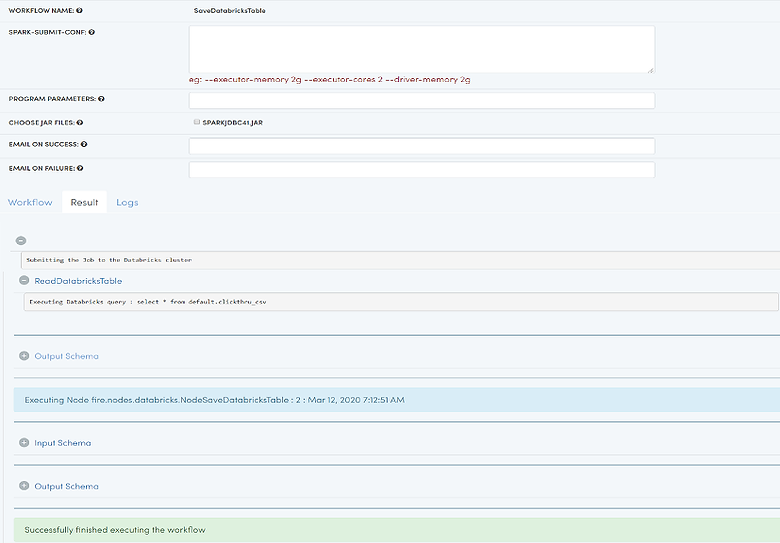Click help icon beside Email On Failure
The image size is (780, 543).
(80, 169)
